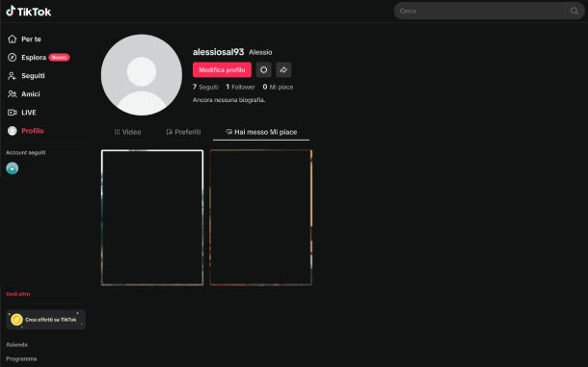Click Crea effetti su TikTok button
Image resolution: width=588 pixels, height=367 pixels.
(45, 320)
